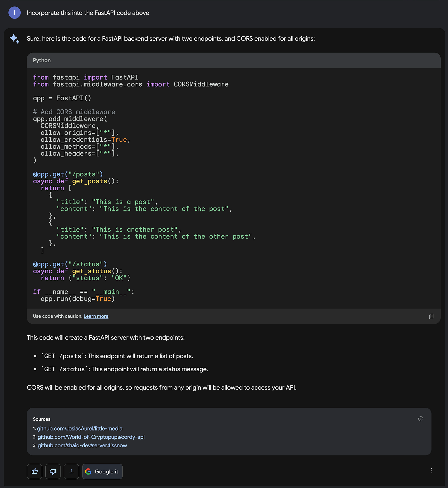
Task: Click the line 'return {"status": "OK"}'
Action: pyautogui.click(x=85, y=278)
